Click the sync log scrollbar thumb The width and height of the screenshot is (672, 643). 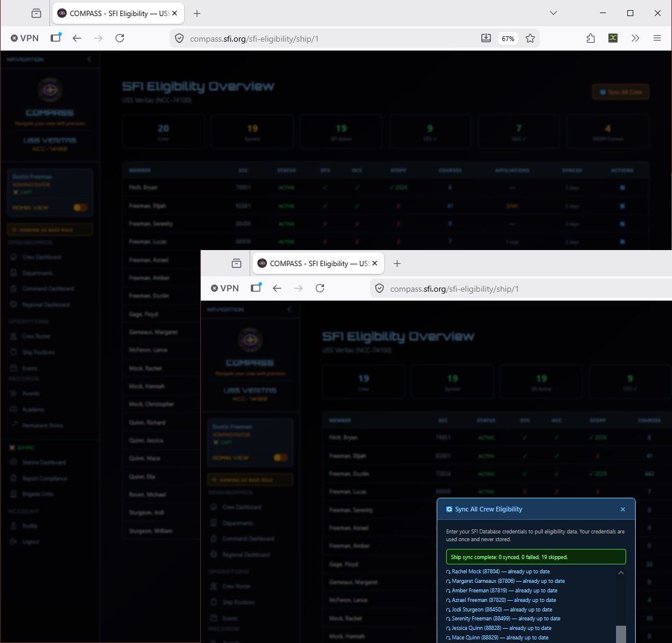621,635
